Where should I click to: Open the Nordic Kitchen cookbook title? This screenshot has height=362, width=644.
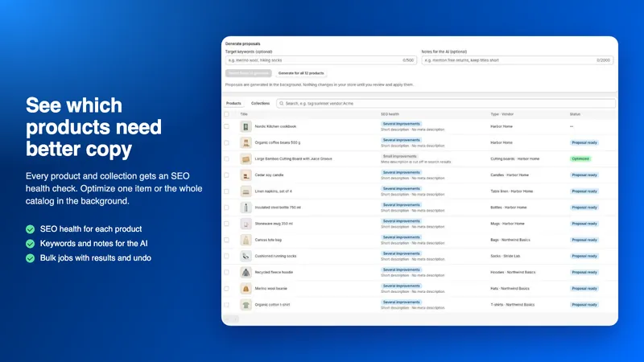(x=275, y=126)
